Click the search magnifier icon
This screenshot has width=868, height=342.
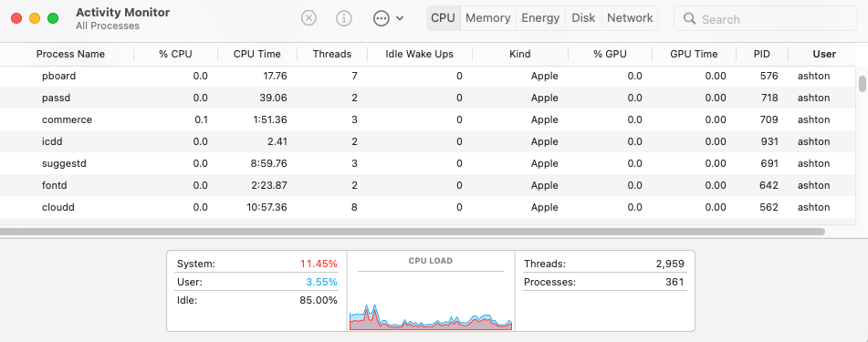tap(689, 19)
